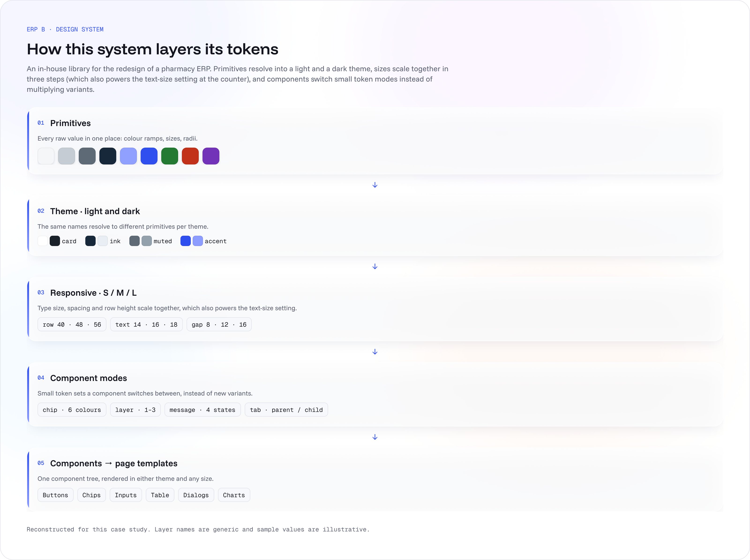This screenshot has height=560, width=750.
Task: Click the dark card theme swatch
Action: [55, 241]
